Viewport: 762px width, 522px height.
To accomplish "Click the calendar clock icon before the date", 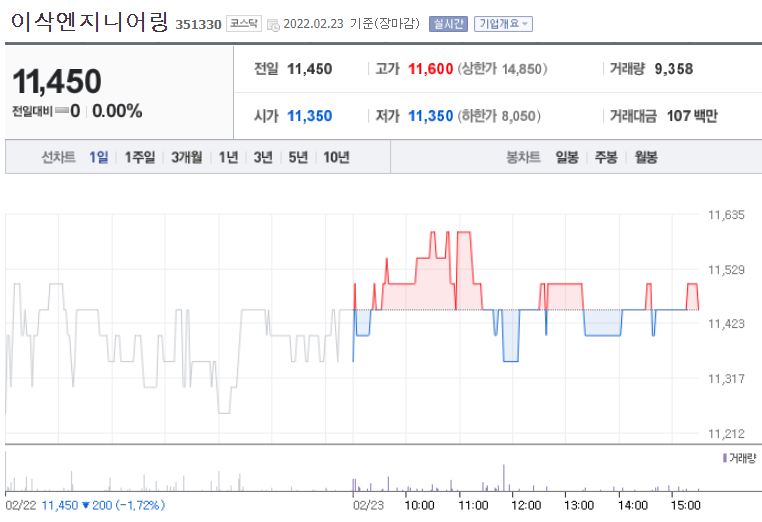I will [274, 25].
